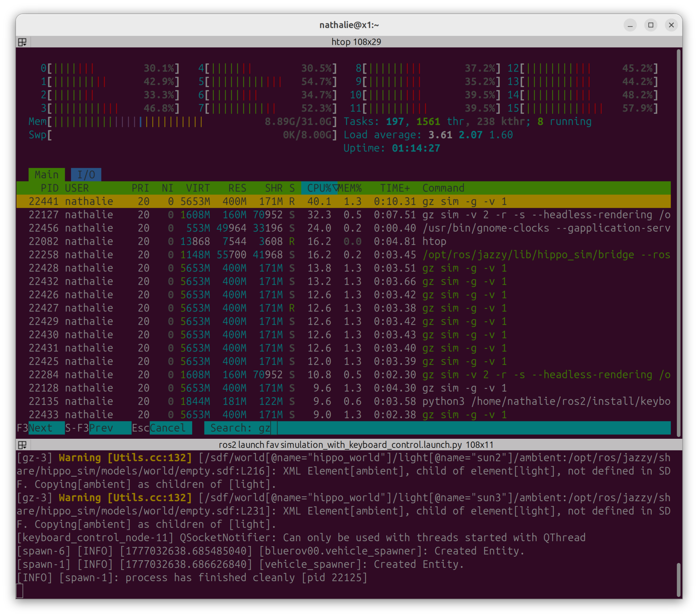This screenshot has width=698, height=616.
Task: Select the htop process row 22082
Action: pos(344,241)
